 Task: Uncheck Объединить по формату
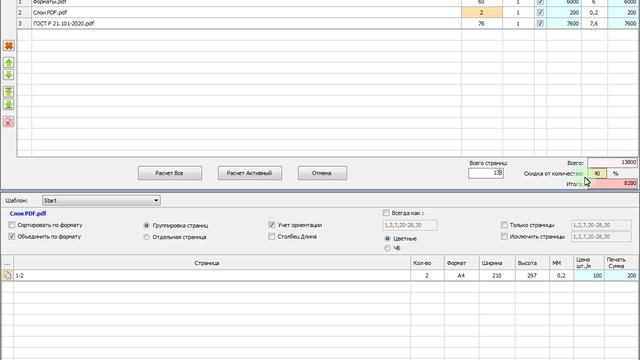click(x=12, y=236)
